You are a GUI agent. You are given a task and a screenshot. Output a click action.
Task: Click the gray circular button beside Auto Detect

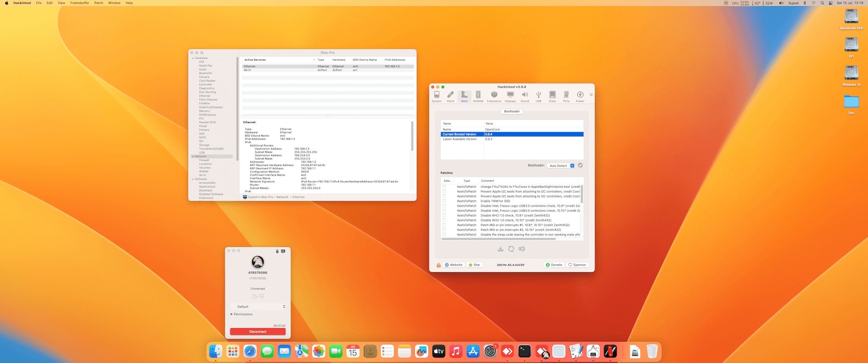[580, 165]
